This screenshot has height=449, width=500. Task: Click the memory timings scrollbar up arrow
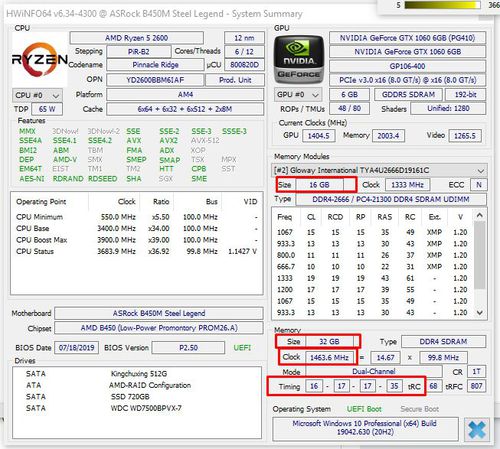(480, 215)
